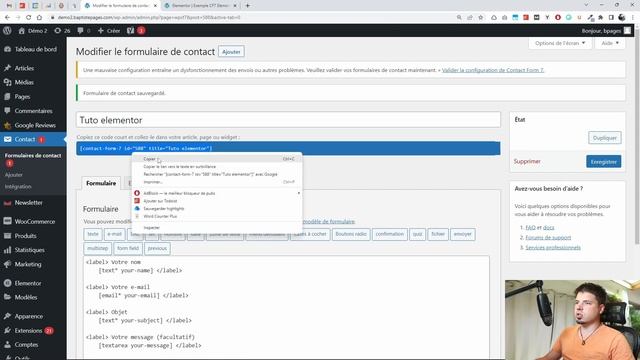
Task: Switch to Elementor Exemple CPT browser tab
Action: tap(199, 6)
